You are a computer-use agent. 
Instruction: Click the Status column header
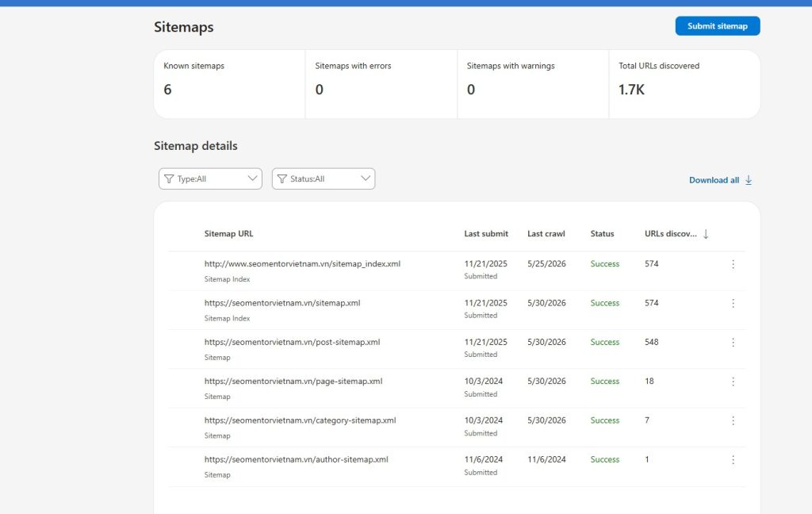[602, 234]
